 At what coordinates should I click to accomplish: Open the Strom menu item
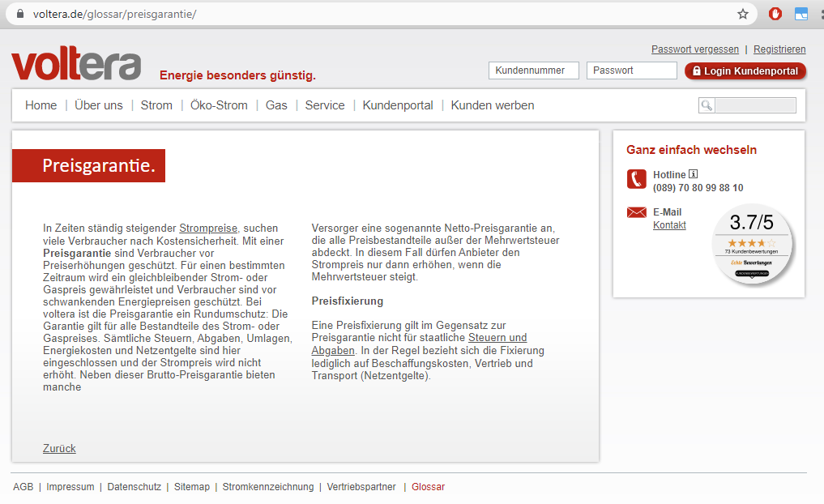pyautogui.click(x=156, y=105)
